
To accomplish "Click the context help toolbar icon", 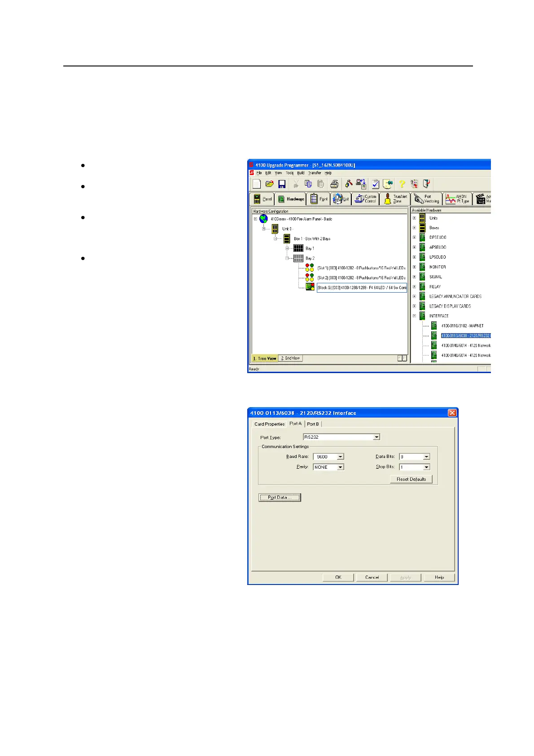I will 414,184.
